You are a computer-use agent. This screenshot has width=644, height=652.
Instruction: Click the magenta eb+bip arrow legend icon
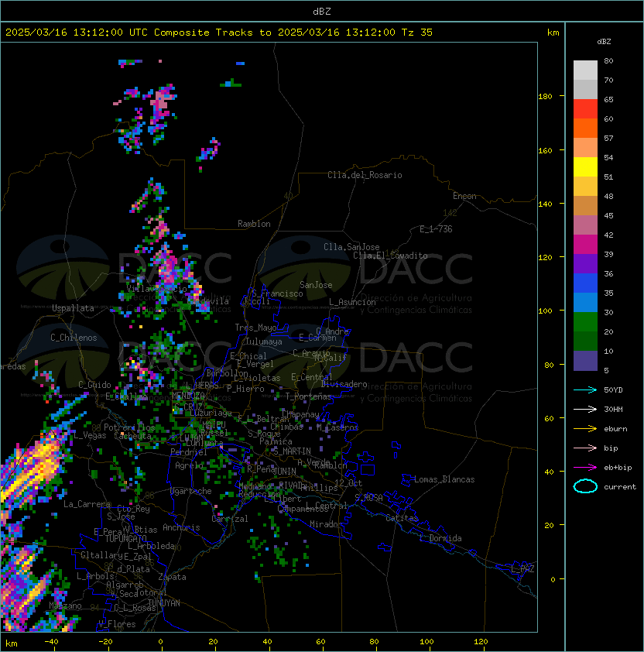(x=585, y=468)
